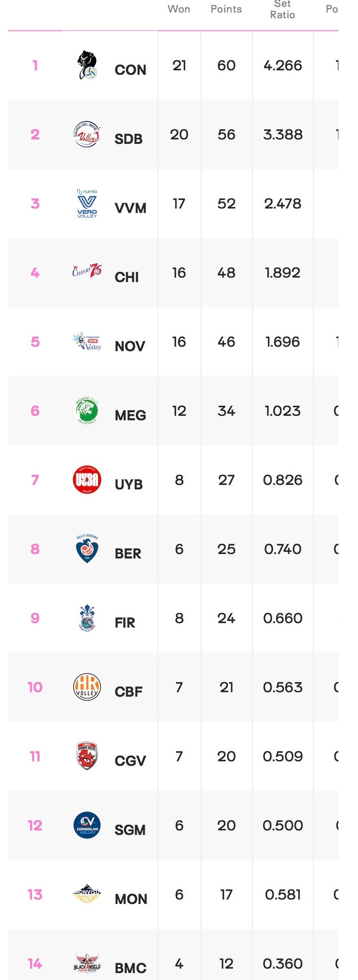Click the Volley Bergamo shield logo
This screenshot has width=358, height=980.
pyautogui.click(x=87, y=549)
